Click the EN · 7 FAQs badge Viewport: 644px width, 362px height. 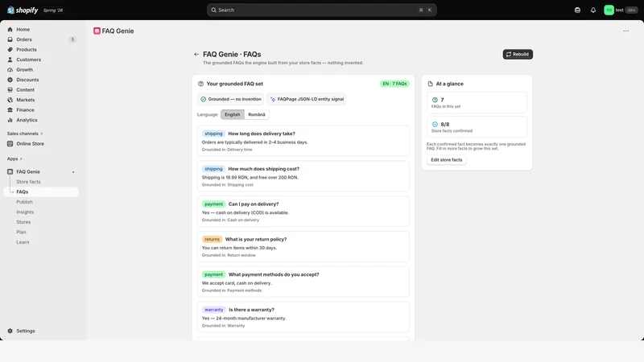point(394,84)
